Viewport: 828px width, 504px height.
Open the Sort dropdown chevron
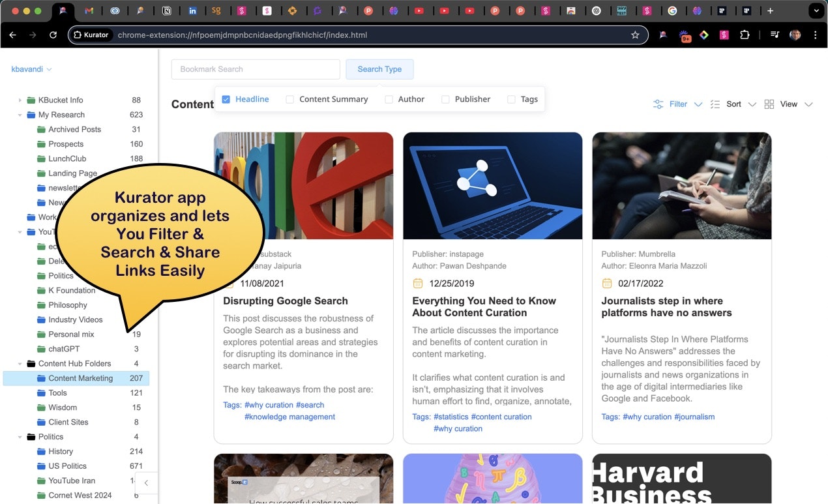[x=752, y=104]
